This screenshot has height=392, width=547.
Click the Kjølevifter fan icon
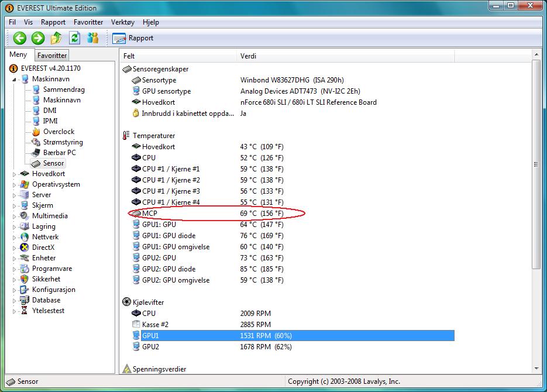126,302
